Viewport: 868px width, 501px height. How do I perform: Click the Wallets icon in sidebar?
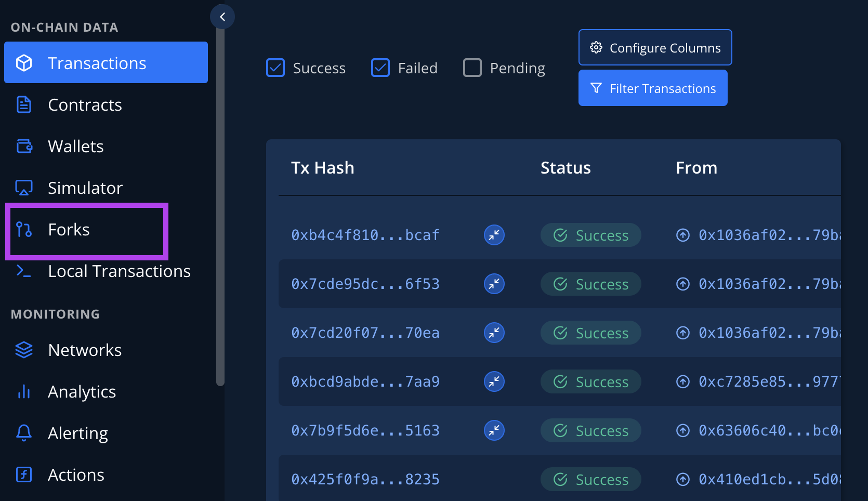point(24,146)
